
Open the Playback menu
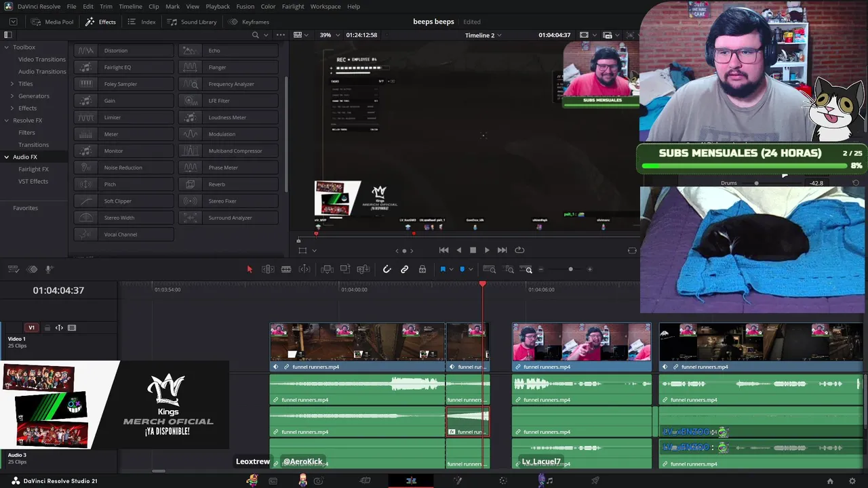pos(218,6)
